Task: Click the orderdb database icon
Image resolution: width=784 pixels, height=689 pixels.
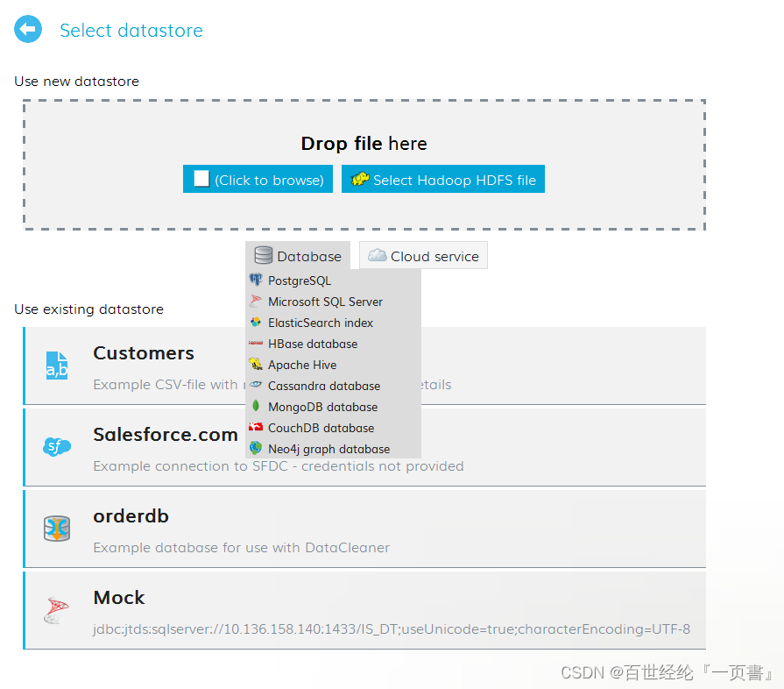Action: click(57, 529)
